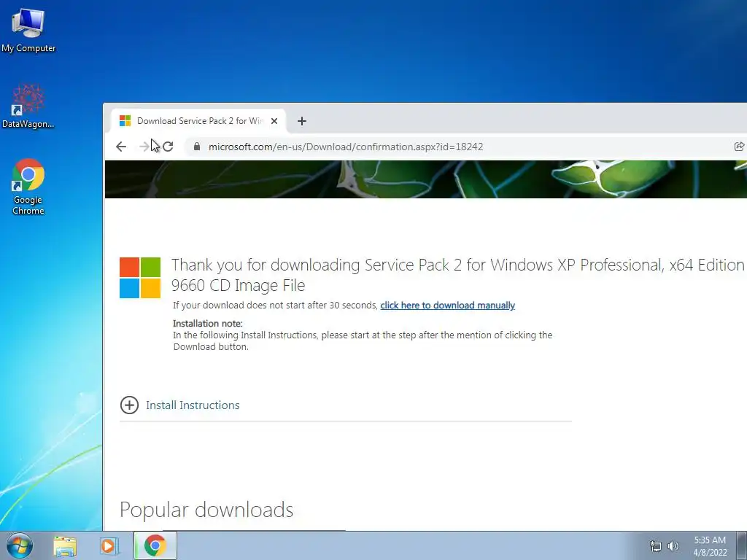Screen dimensions: 747x560
Task: Select the Download Service Pack 2 tab
Action: coord(198,121)
